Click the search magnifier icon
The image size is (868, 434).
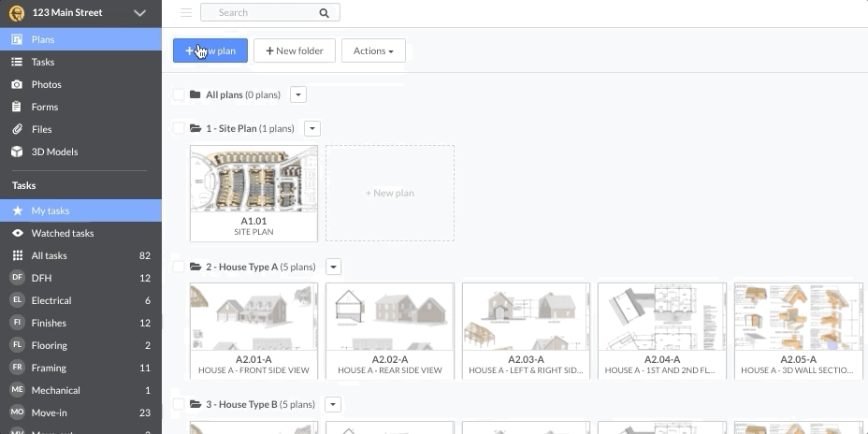pos(325,13)
